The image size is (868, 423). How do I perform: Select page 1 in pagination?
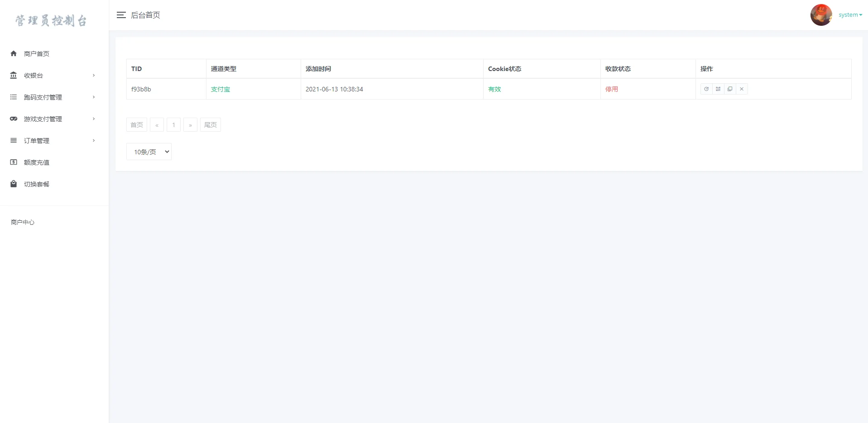[x=173, y=125]
